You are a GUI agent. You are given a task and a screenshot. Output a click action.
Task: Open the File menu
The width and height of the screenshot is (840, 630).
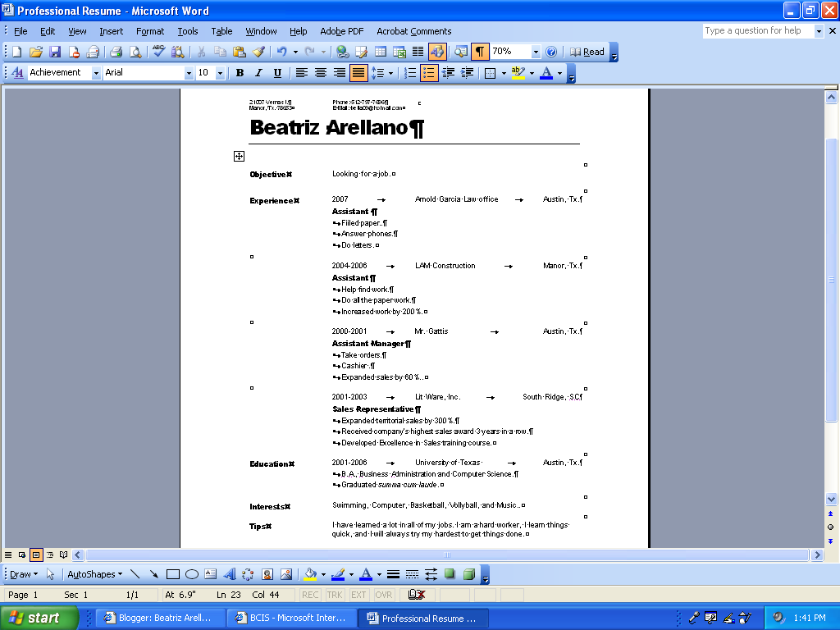click(21, 31)
